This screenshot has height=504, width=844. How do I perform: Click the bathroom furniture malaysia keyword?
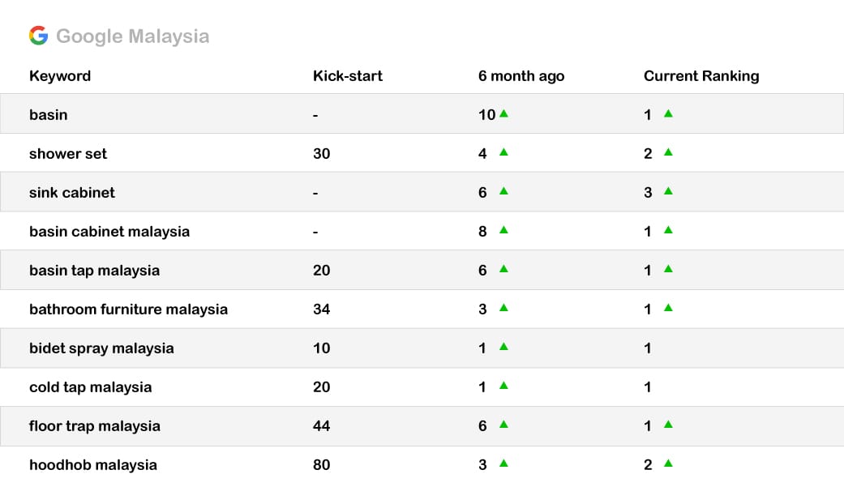(128, 310)
